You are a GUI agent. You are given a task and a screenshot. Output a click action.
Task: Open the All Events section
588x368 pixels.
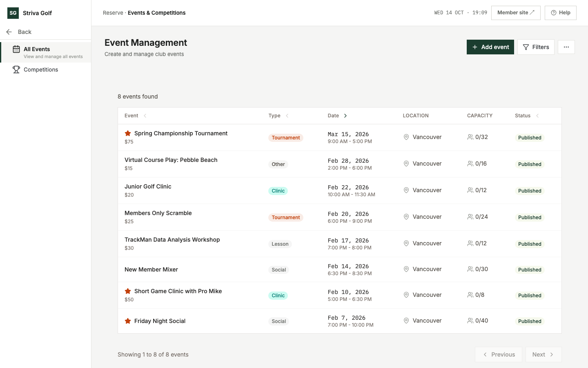tap(46, 52)
